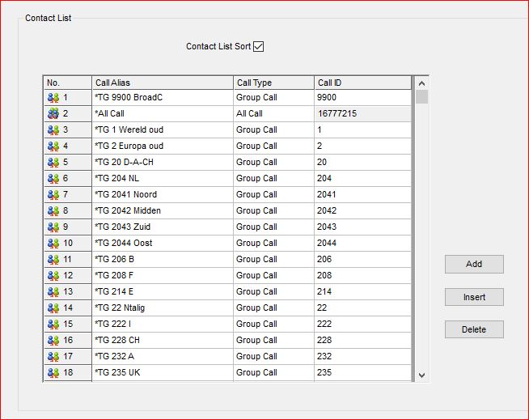
Task: Select the *TG 222 I alias
Action: coord(163,325)
